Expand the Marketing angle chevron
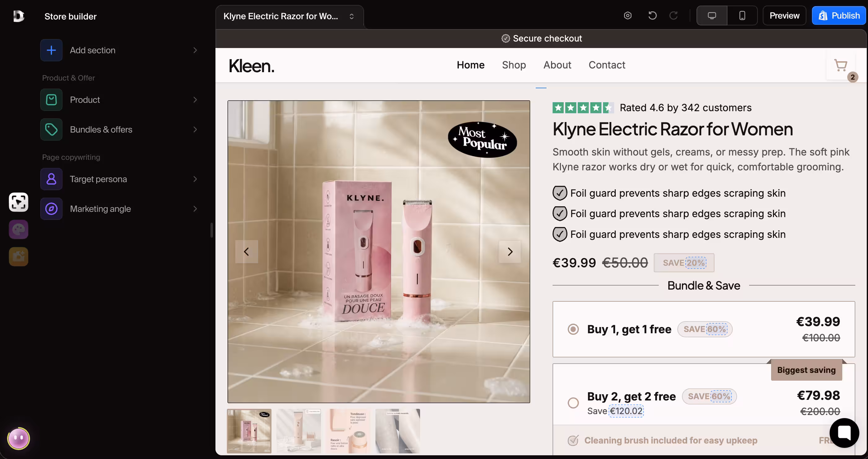Image resolution: width=868 pixels, height=459 pixels. coord(195,209)
